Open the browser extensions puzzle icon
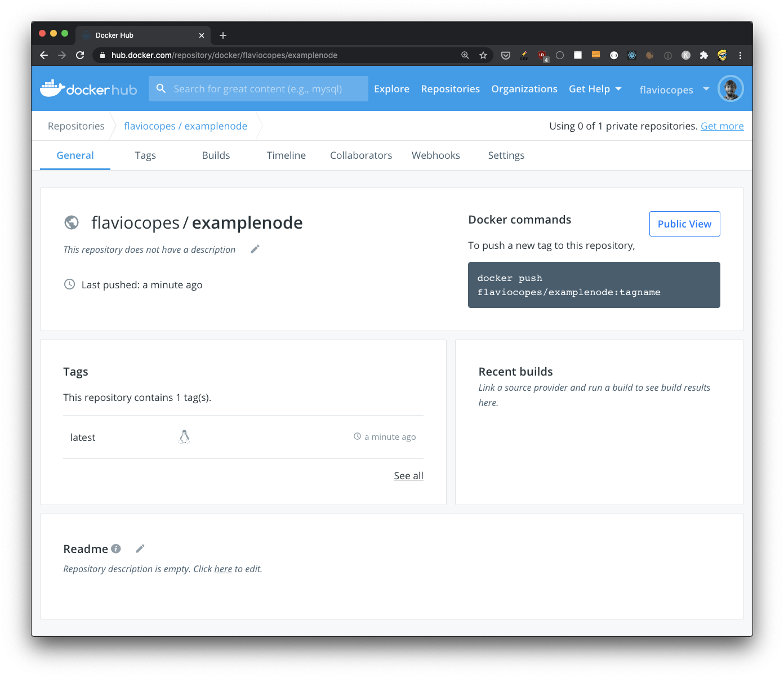The image size is (784, 678). 703,55
